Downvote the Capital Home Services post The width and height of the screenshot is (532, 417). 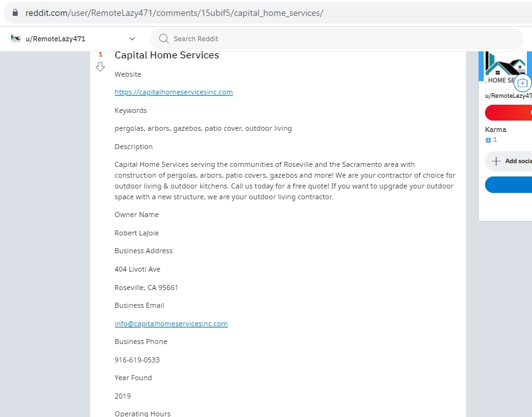tap(100, 67)
